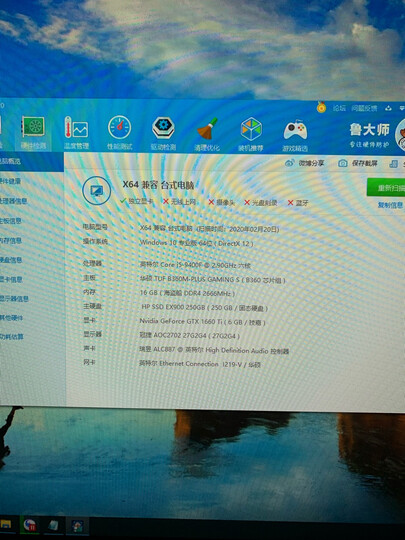Select 内存信息 in sidebar
The width and height of the screenshot is (405, 540).
click(x=10, y=240)
